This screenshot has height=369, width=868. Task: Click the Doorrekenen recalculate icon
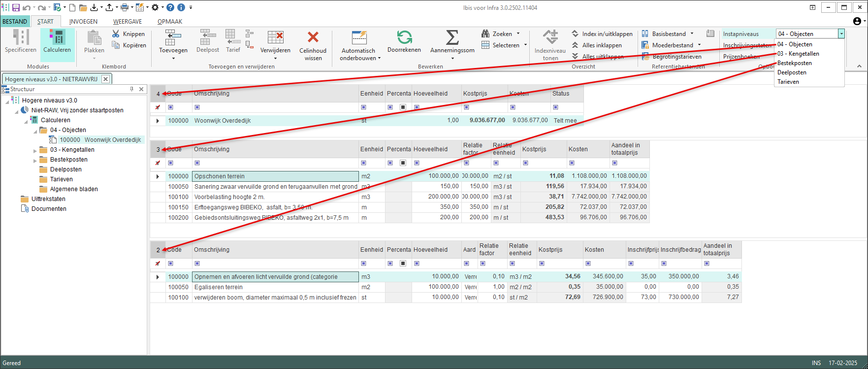(x=404, y=41)
